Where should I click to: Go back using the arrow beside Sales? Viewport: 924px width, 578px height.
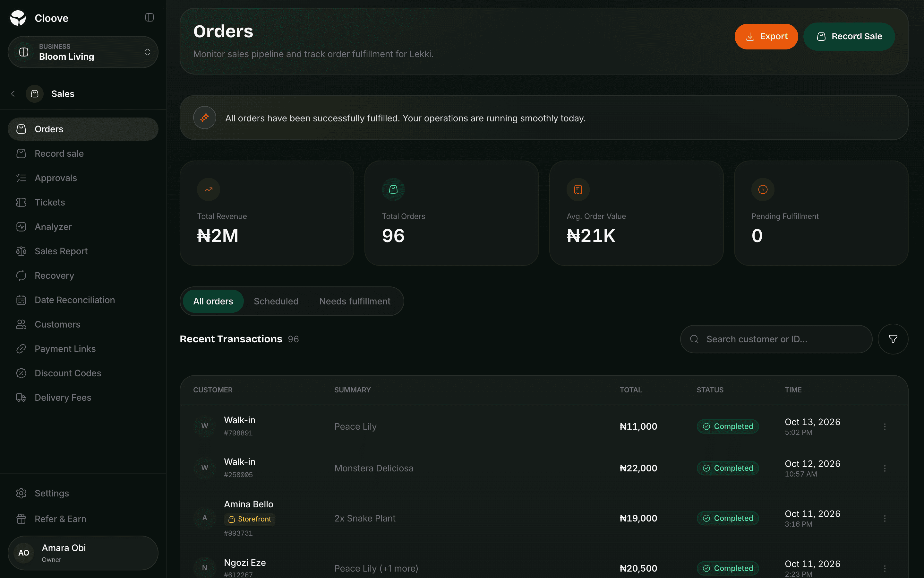pos(13,94)
